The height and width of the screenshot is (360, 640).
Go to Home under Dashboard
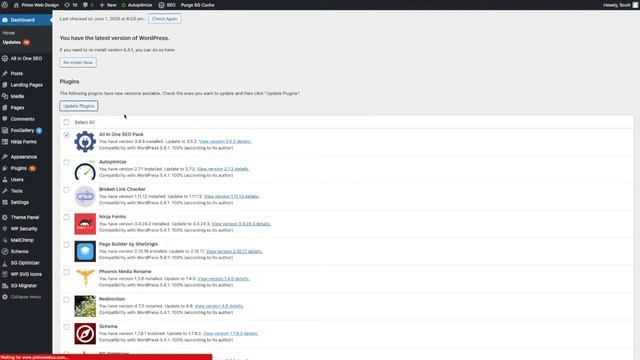(9, 33)
